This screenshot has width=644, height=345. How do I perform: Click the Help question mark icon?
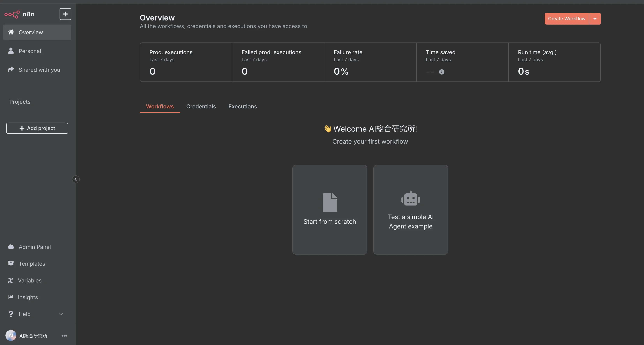[11, 314]
